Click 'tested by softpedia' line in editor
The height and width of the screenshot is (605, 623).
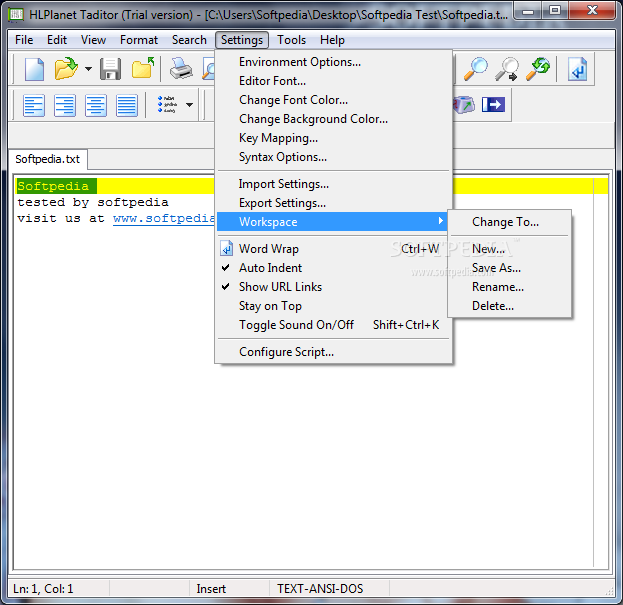pyautogui.click(x=93, y=202)
